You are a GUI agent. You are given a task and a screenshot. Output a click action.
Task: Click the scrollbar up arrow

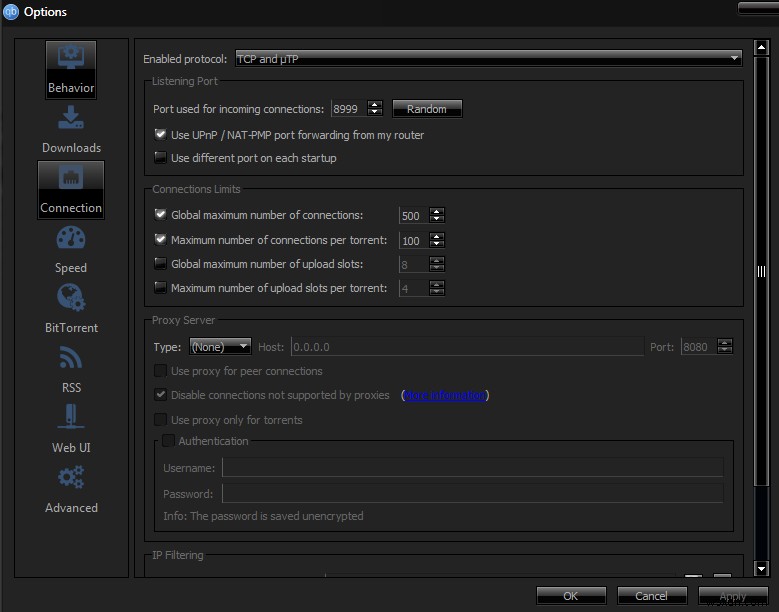[x=761, y=47]
